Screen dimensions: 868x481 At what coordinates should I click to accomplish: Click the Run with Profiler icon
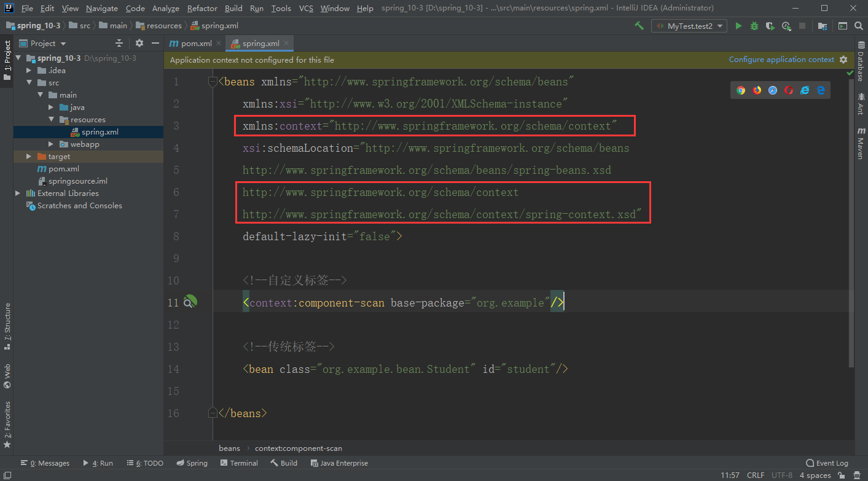point(786,26)
